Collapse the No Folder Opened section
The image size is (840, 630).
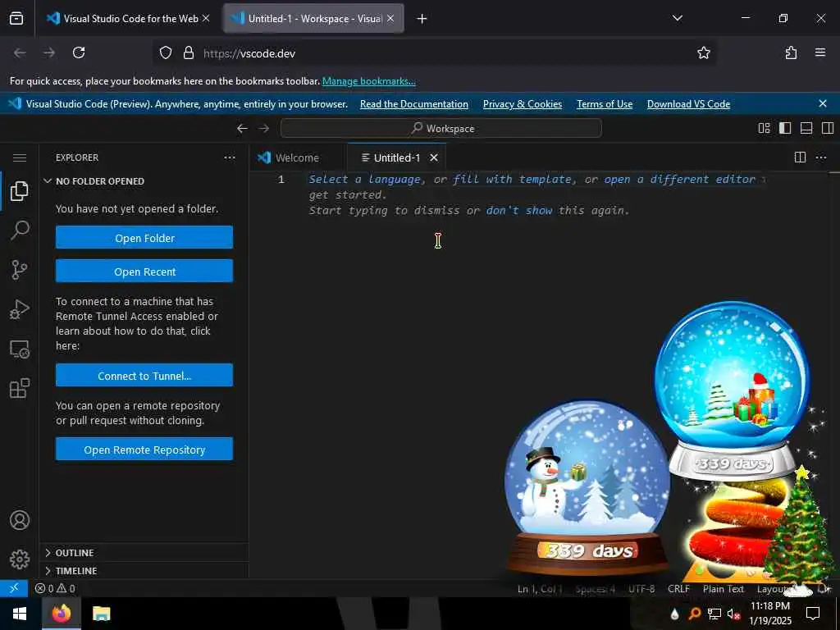click(144, 181)
